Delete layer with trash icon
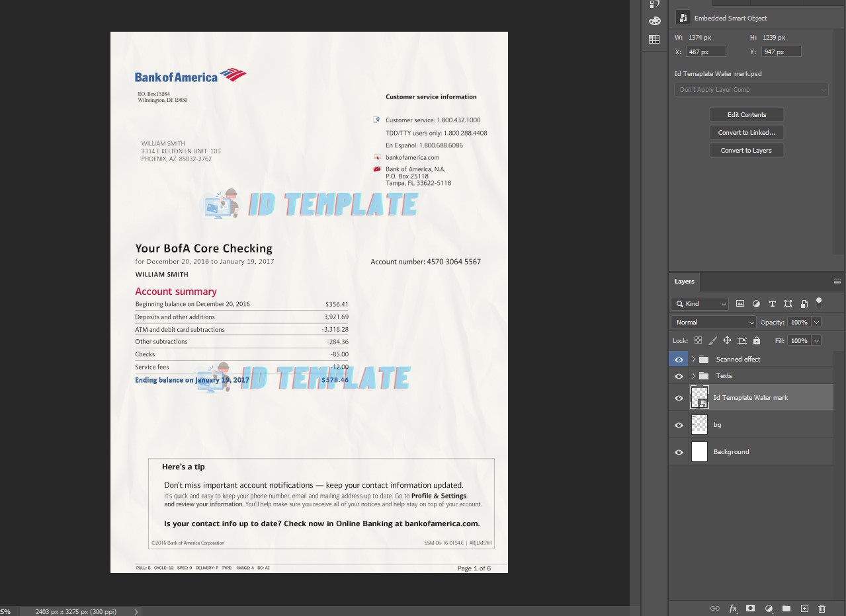846x616 pixels. [822, 608]
